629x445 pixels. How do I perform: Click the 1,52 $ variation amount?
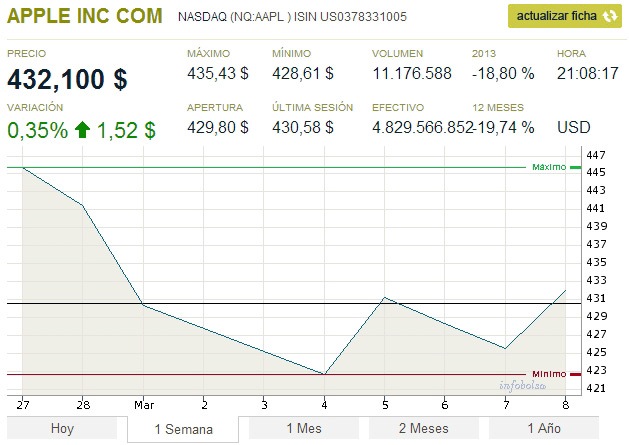pyautogui.click(x=126, y=130)
